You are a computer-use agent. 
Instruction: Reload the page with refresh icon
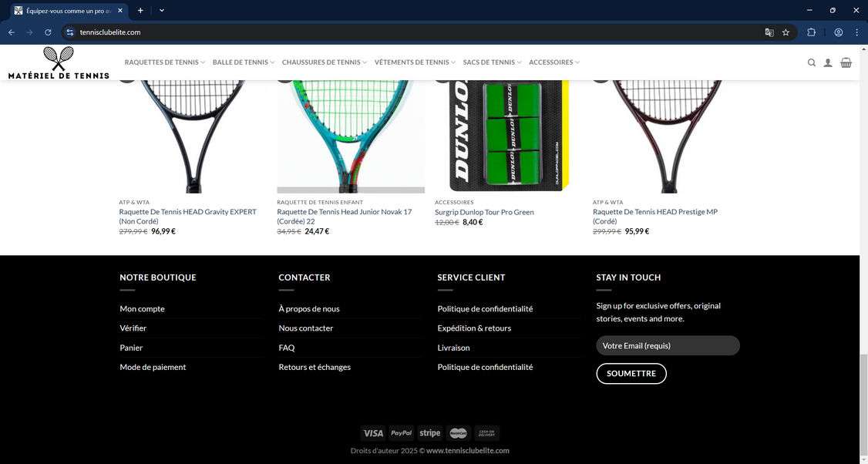[48, 32]
